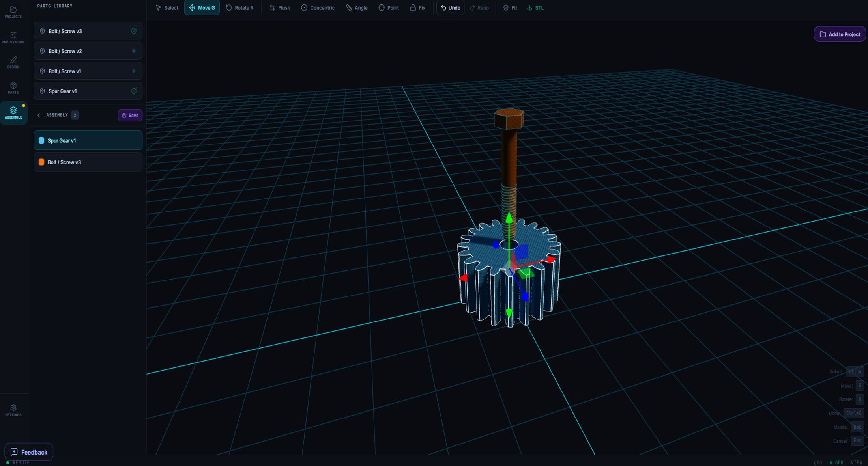Viewport: 868px width, 466px height.
Task: Click the Ctrl+Z shortcut hint key
Action: pos(854,413)
